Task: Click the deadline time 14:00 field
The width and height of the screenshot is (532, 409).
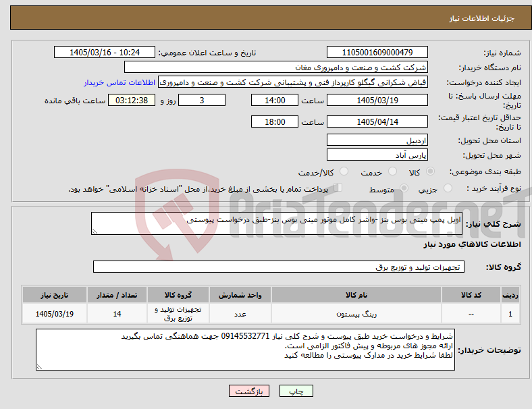Action: (x=275, y=100)
